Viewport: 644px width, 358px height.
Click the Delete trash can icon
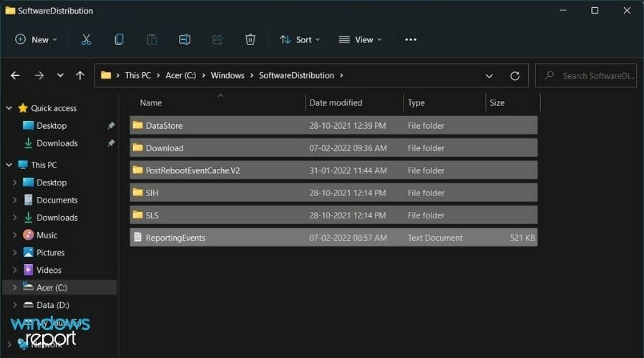[x=250, y=39]
